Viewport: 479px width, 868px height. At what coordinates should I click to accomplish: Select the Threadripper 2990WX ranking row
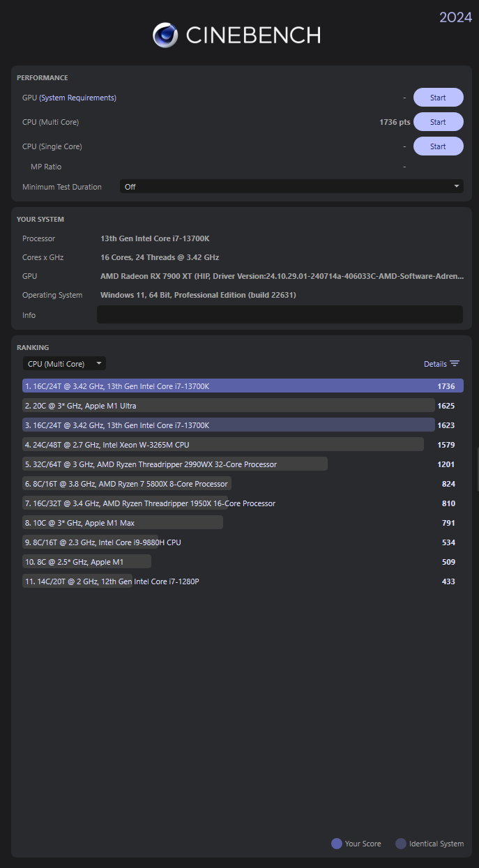[x=243, y=464]
